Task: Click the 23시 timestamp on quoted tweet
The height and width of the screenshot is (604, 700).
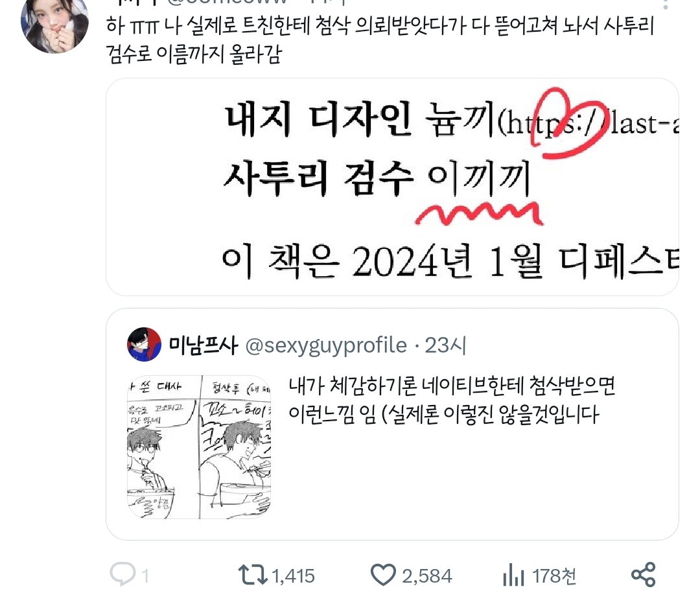Action: pos(445,345)
